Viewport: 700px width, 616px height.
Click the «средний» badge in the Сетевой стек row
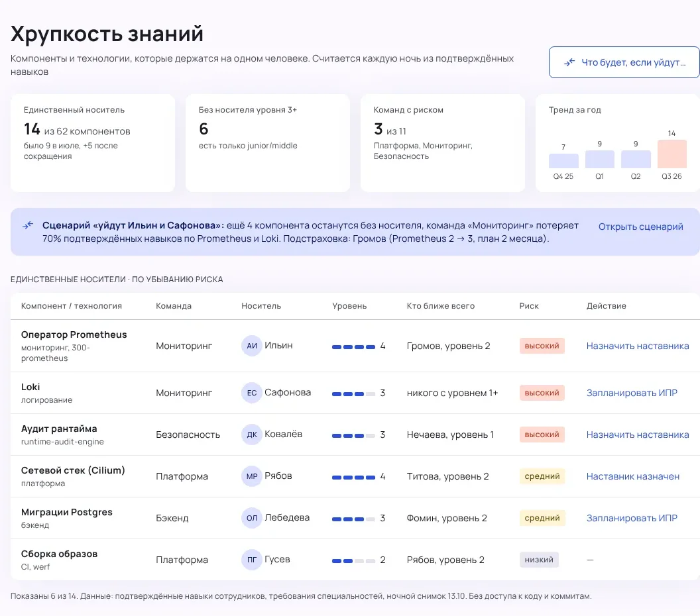pos(542,476)
